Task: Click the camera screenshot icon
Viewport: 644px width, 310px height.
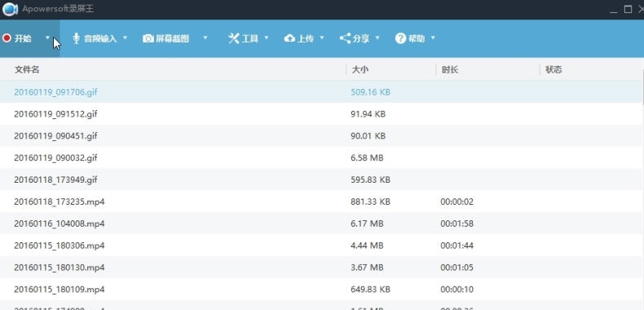Action: (148, 38)
